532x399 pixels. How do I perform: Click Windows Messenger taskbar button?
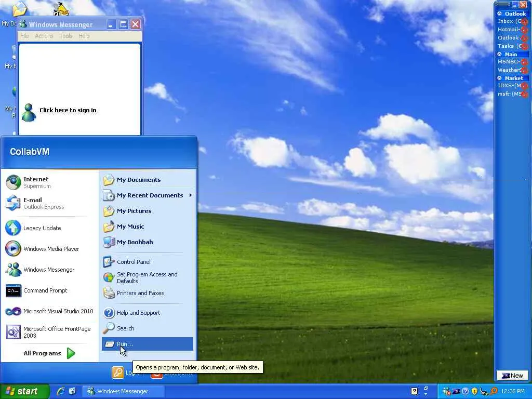(x=124, y=391)
